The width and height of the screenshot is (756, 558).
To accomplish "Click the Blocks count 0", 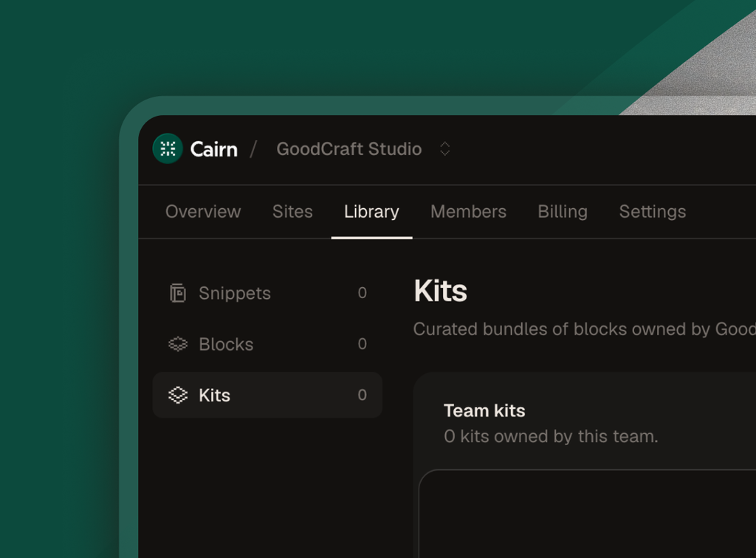I will point(362,344).
